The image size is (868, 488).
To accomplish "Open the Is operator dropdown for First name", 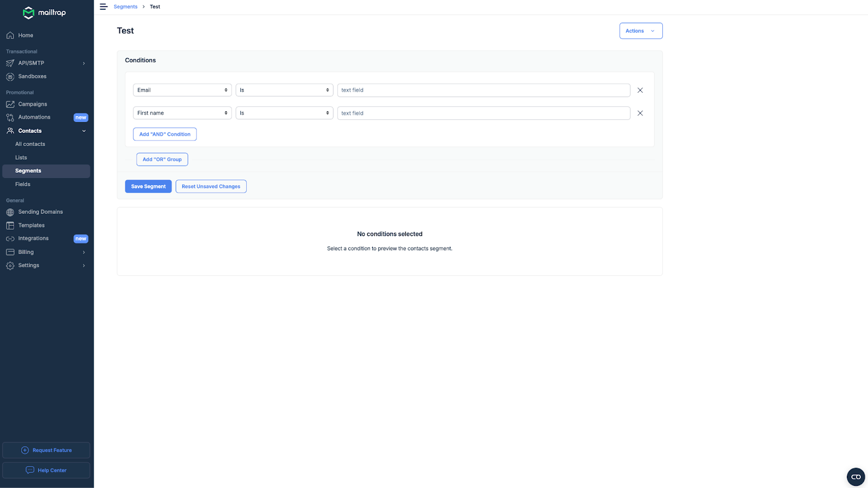I will [x=284, y=113].
